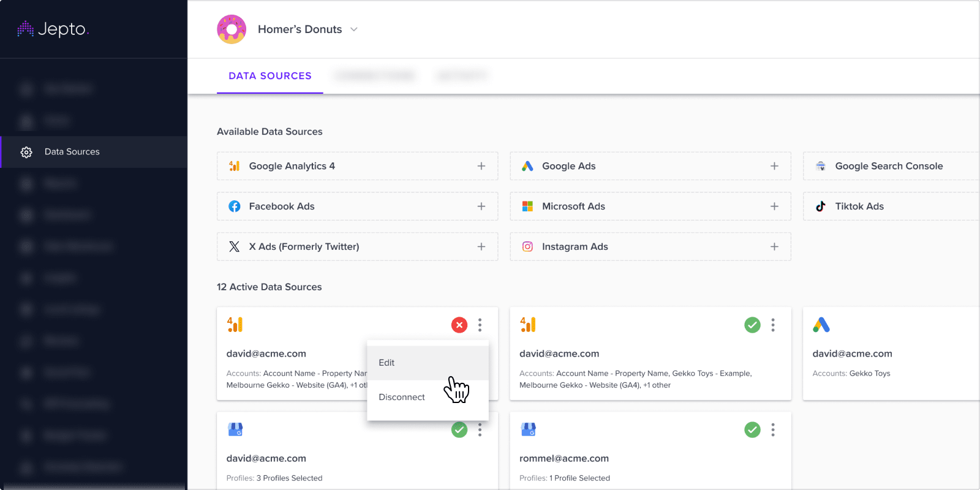Click the Facebook logo icon
The height and width of the screenshot is (490, 980).
235,206
